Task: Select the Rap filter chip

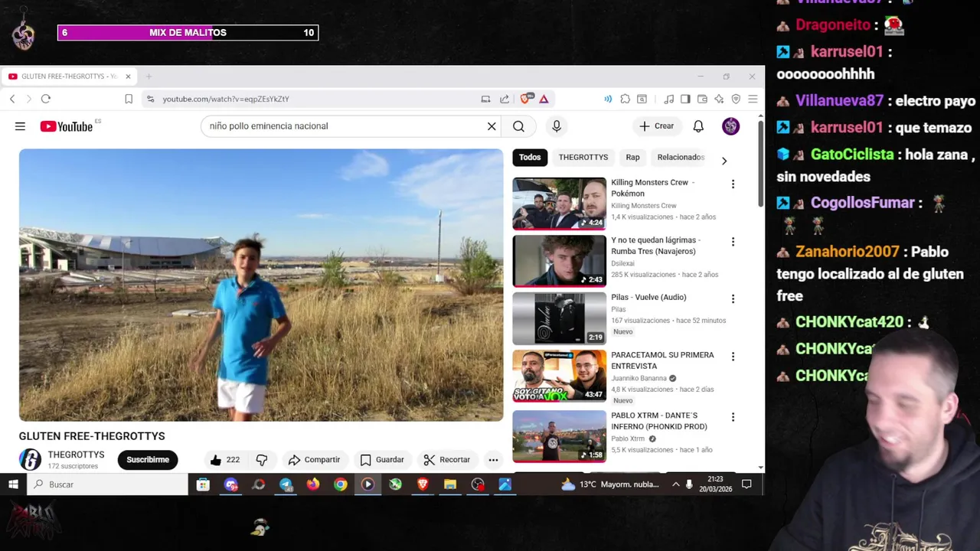Action: 632,157
